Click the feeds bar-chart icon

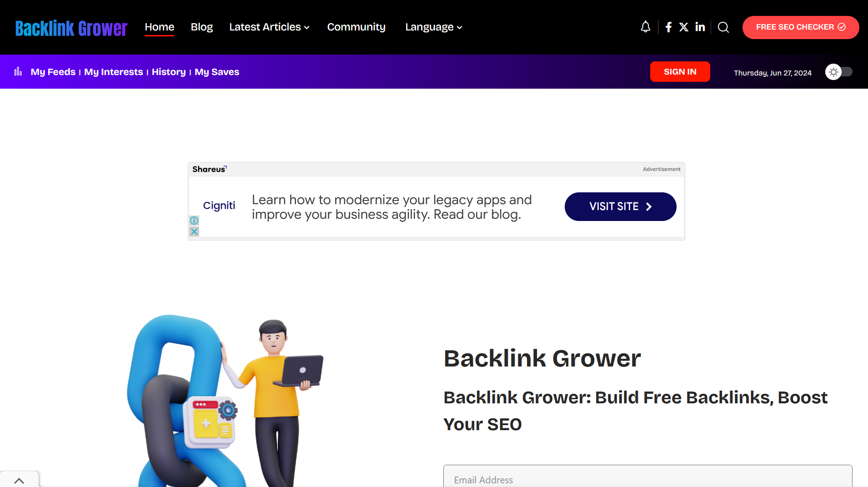[18, 71]
